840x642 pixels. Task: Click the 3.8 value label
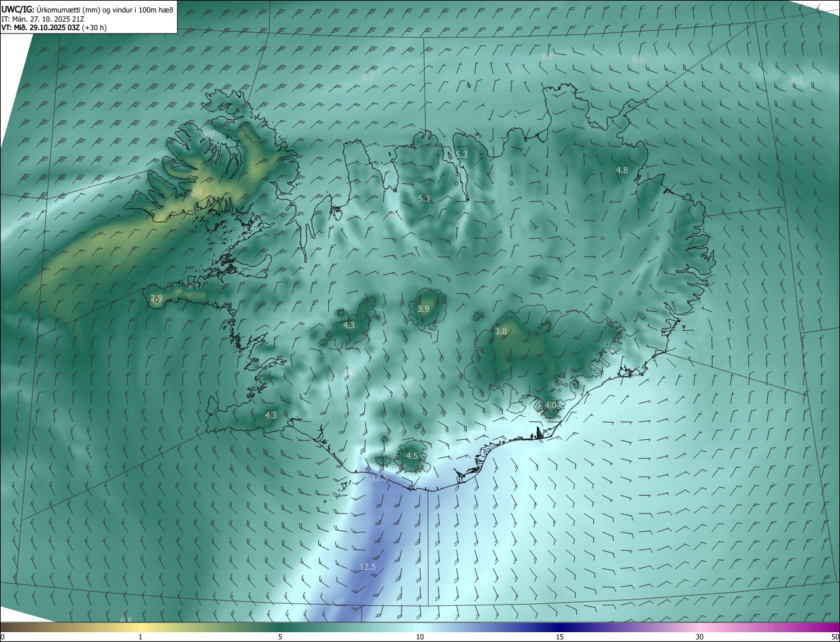point(501,332)
